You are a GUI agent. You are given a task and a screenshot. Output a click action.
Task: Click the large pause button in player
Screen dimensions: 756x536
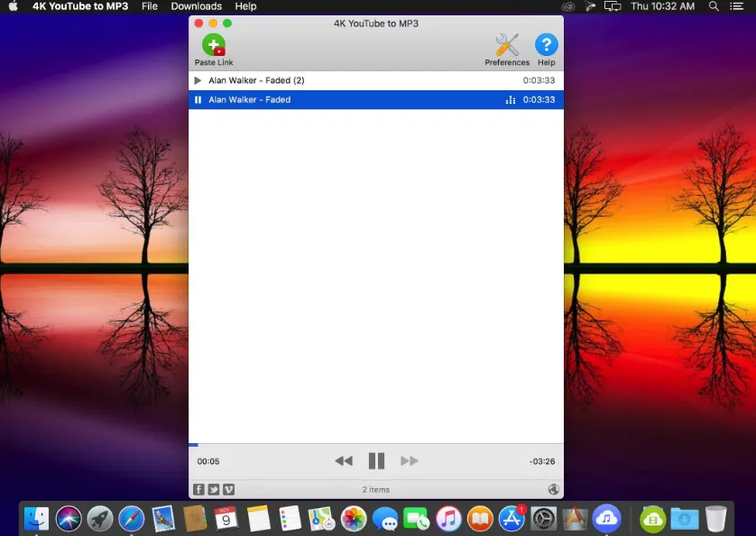(376, 461)
